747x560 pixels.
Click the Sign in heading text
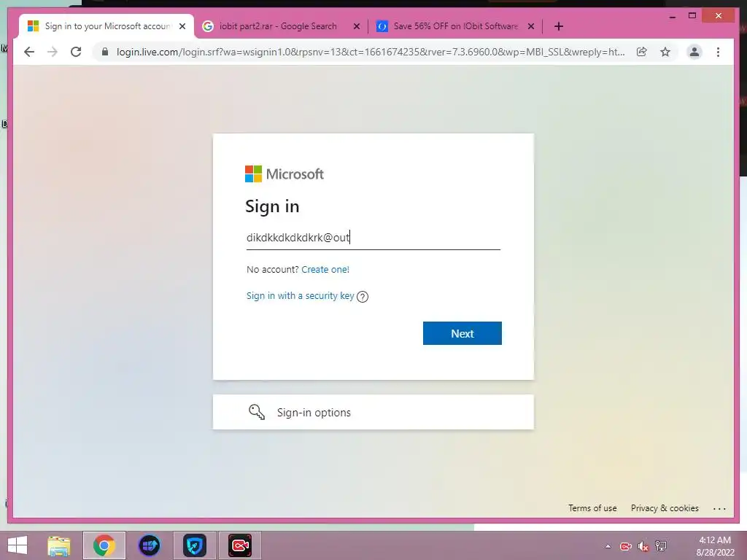coord(272,206)
